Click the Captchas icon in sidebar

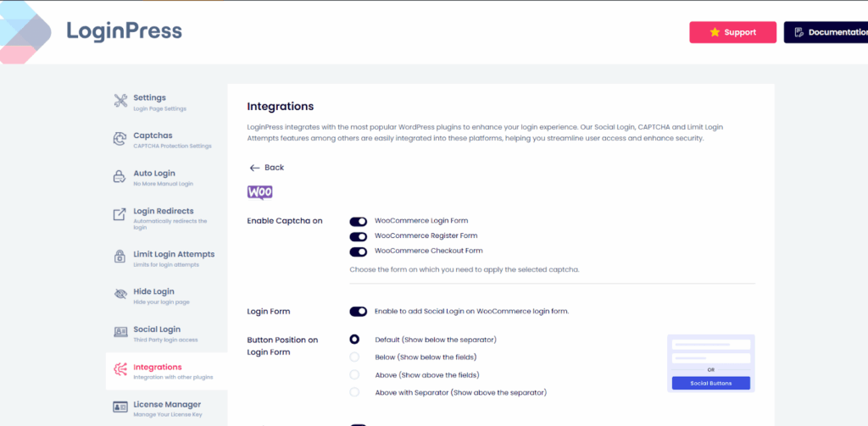tap(120, 139)
